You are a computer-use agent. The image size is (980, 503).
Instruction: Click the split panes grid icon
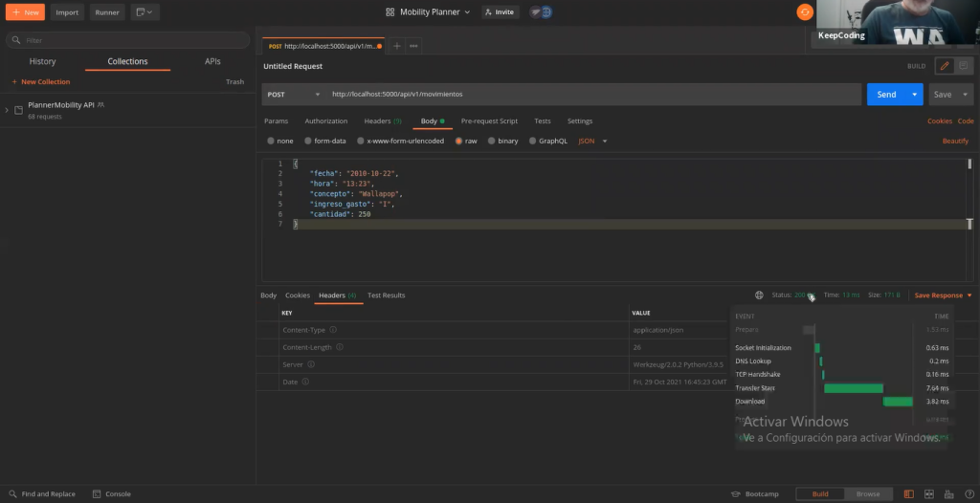[928, 493]
